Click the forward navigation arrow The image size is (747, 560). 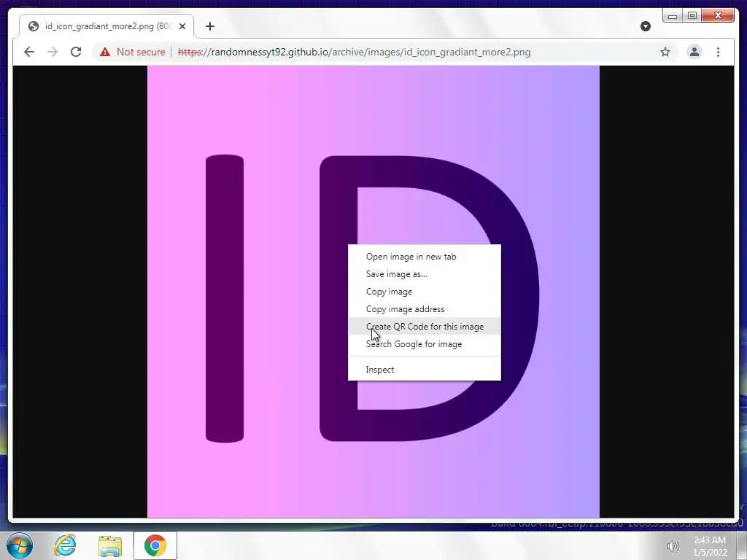(53, 52)
